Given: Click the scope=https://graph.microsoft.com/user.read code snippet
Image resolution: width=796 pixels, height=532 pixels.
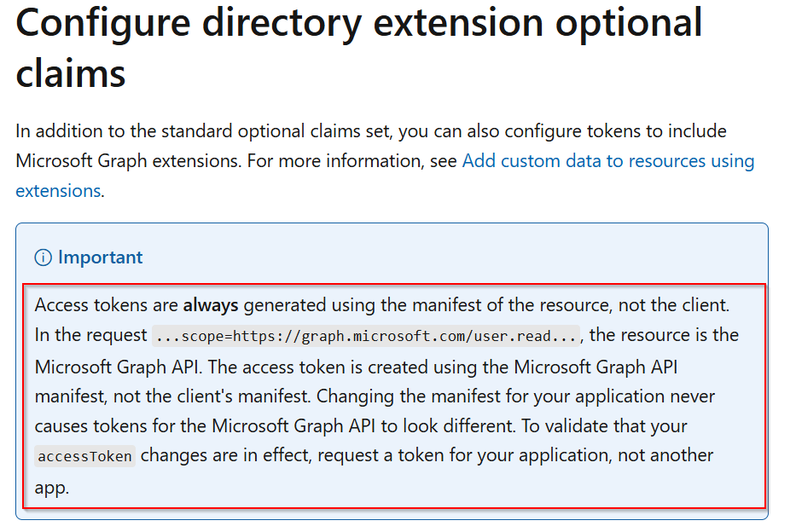Looking at the screenshot, I should tap(368, 336).
